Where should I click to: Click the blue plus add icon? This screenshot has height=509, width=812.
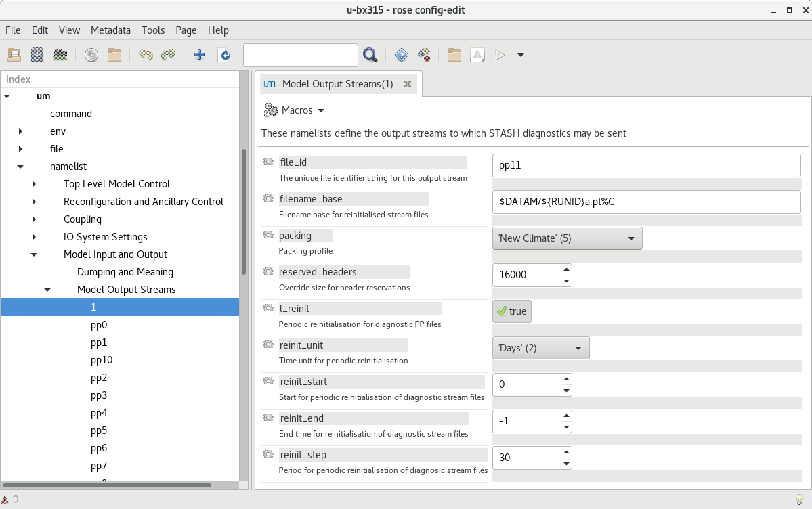point(199,55)
